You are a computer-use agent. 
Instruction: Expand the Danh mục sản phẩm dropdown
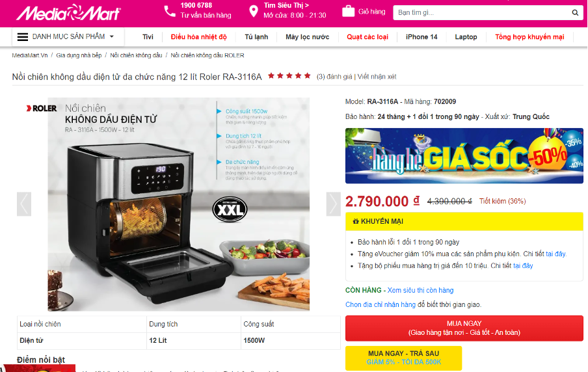point(68,37)
